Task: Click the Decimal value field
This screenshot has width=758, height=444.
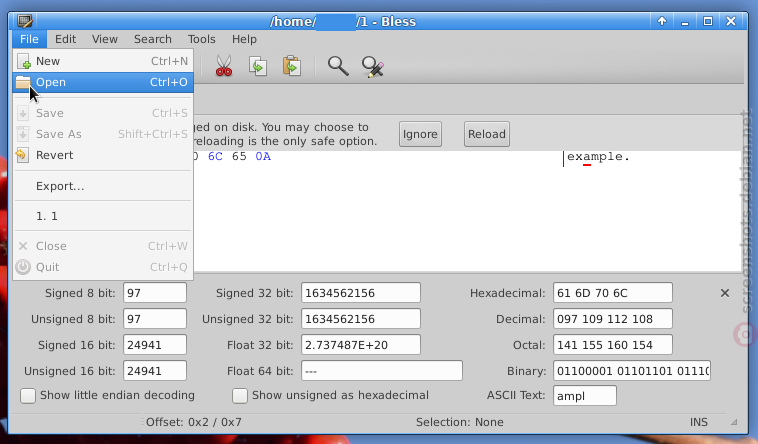Action: coord(612,319)
